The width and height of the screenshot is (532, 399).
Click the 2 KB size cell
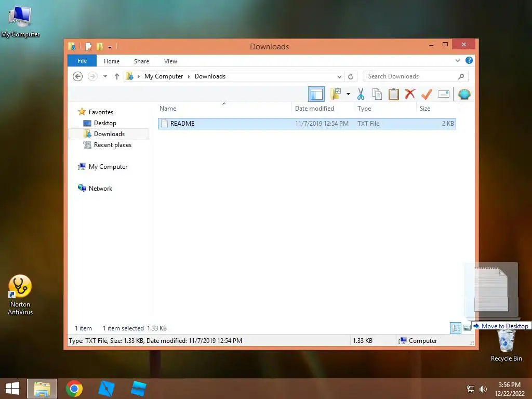pyautogui.click(x=447, y=124)
